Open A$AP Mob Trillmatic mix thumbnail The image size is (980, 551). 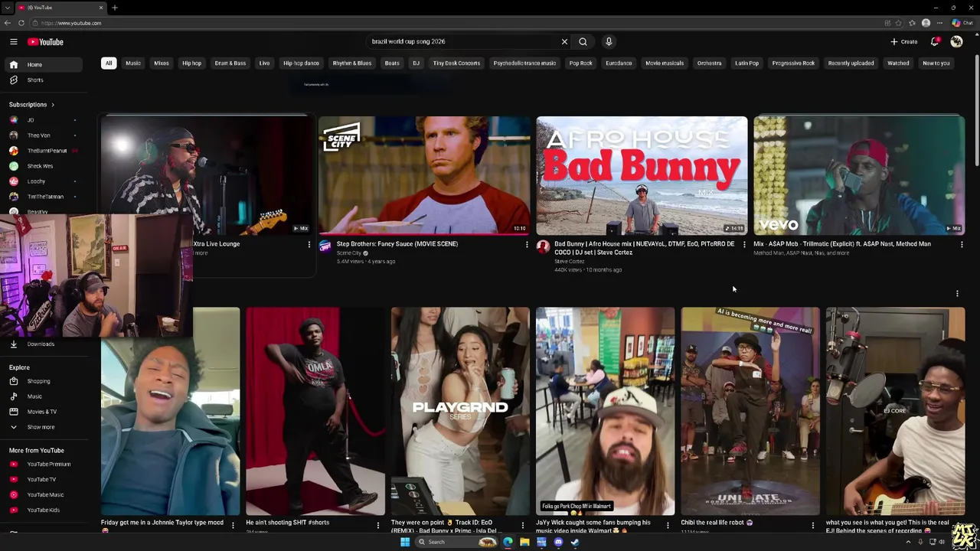(859, 175)
